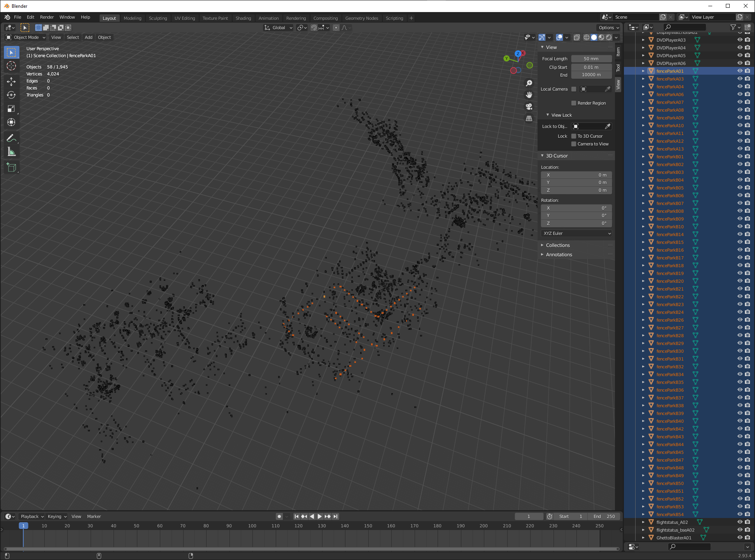Select the Measure tool
This screenshot has width=755, height=560.
coord(11,152)
